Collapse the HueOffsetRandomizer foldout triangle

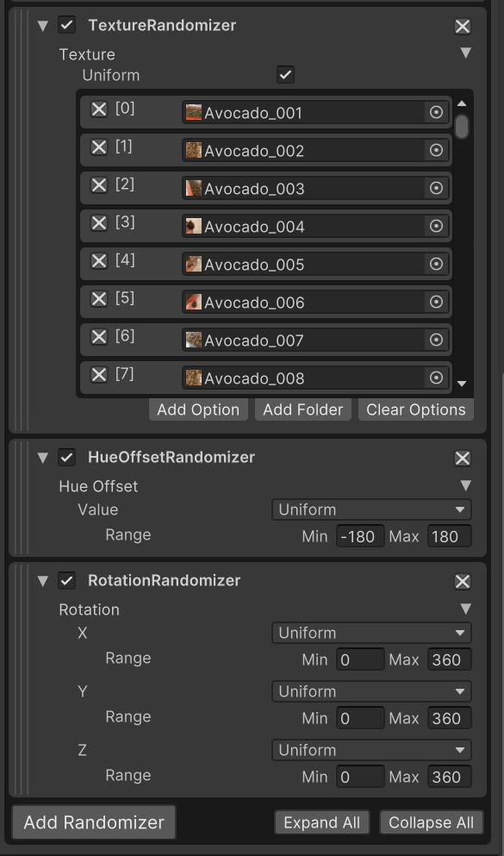point(43,458)
